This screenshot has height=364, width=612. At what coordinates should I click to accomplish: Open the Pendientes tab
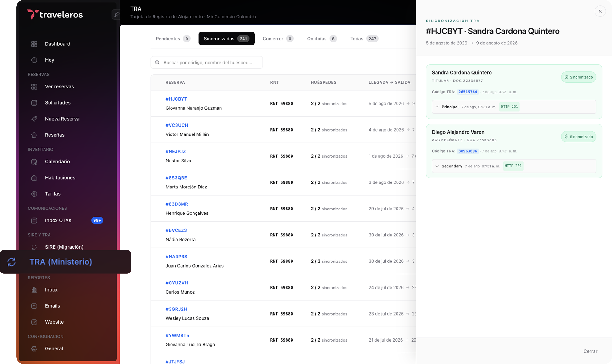(x=173, y=39)
